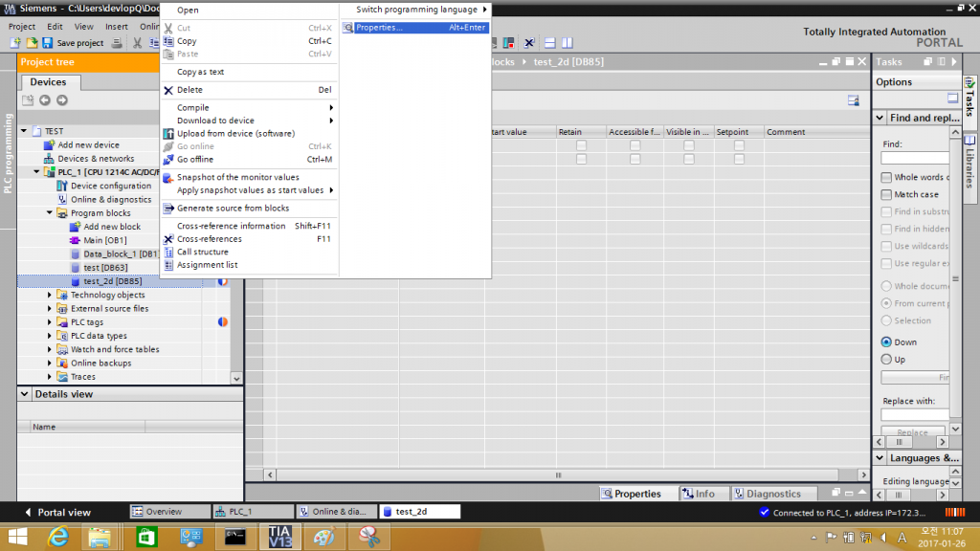Viewport: 980px width, 551px height.
Task: Click the Assignment list icon in context menu
Action: [x=168, y=265]
